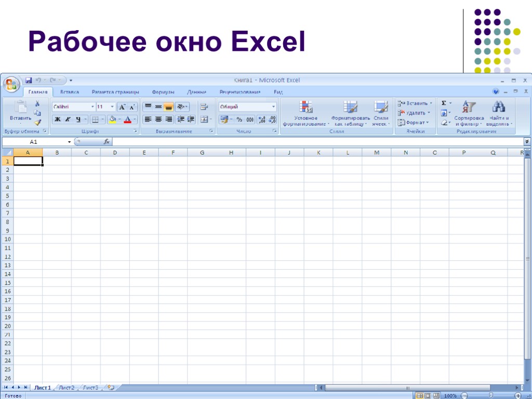Save the workbook with the floppy icon
The image size is (532, 399).
coord(29,81)
